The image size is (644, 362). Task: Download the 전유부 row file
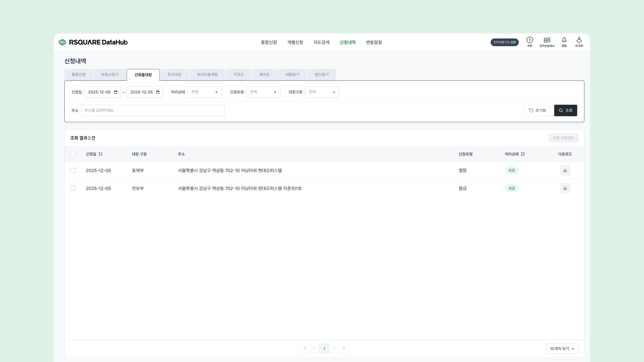pyautogui.click(x=565, y=188)
